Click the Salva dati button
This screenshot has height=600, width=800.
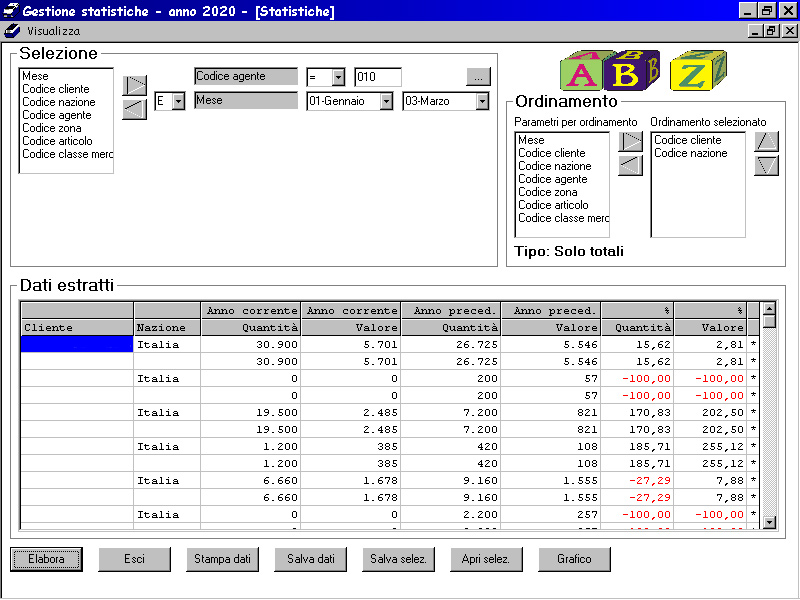(311, 559)
